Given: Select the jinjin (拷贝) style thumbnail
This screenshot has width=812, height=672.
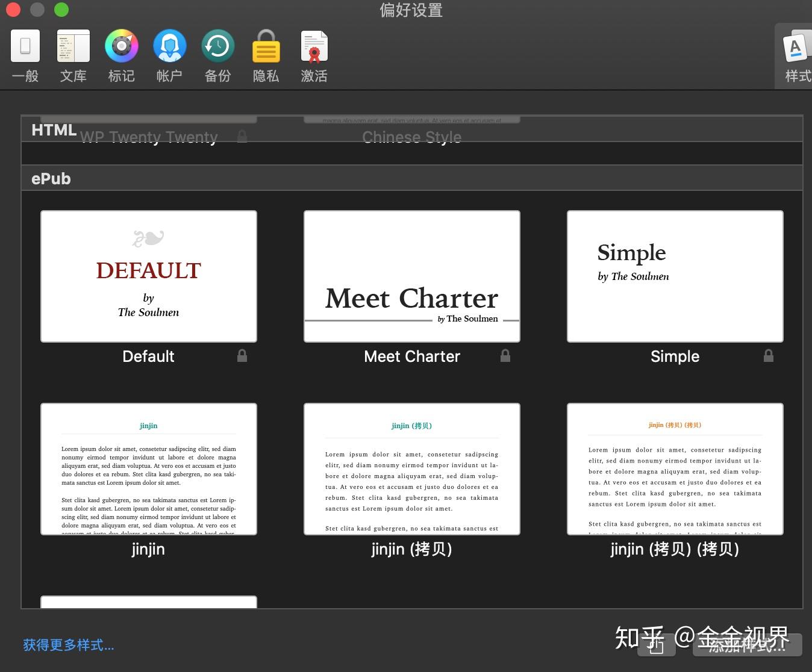Looking at the screenshot, I should (x=412, y=469).
